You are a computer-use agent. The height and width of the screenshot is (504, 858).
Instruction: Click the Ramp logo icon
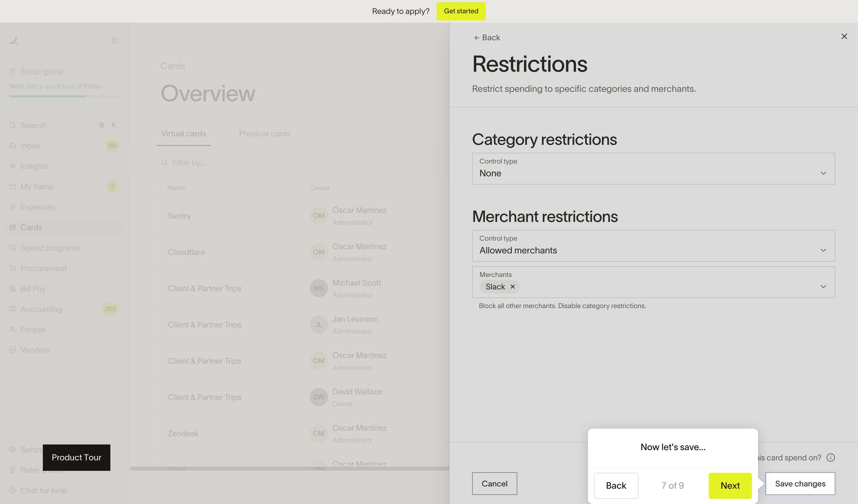coord(14,41)
